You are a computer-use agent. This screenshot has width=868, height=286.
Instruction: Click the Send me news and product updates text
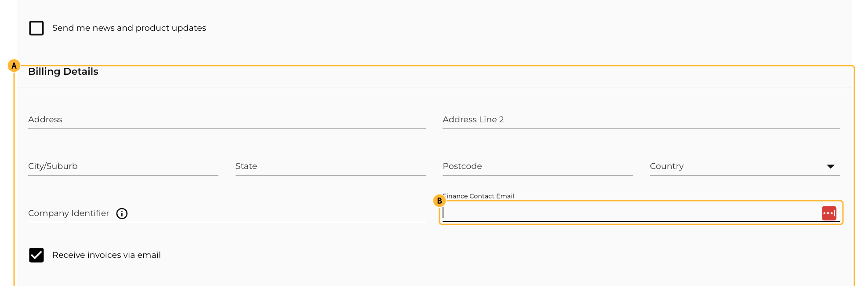[x=129, y=28]
